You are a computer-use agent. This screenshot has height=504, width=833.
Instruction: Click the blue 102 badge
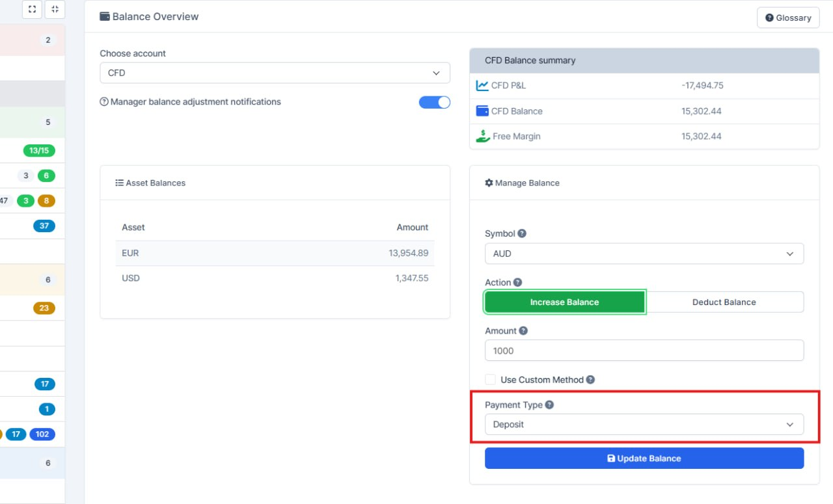(42, 434)
